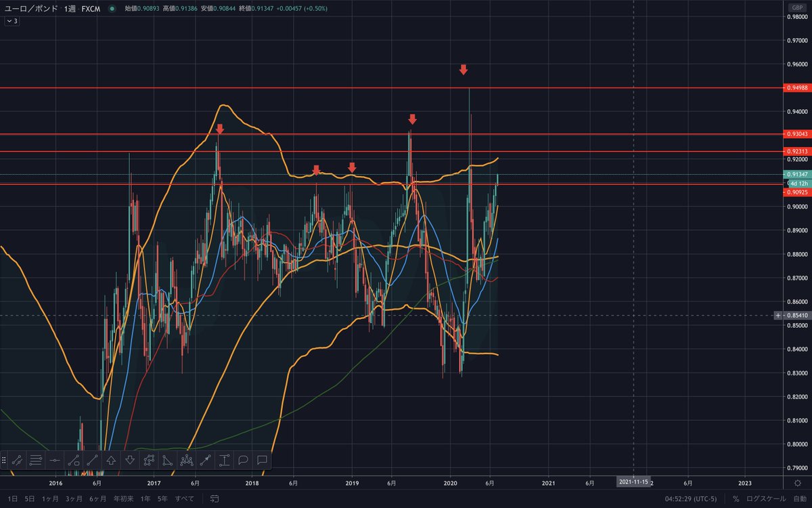Screen dimensions: 812x508
Task: Click the green market status dot
Action: click(x=112, y=9)
